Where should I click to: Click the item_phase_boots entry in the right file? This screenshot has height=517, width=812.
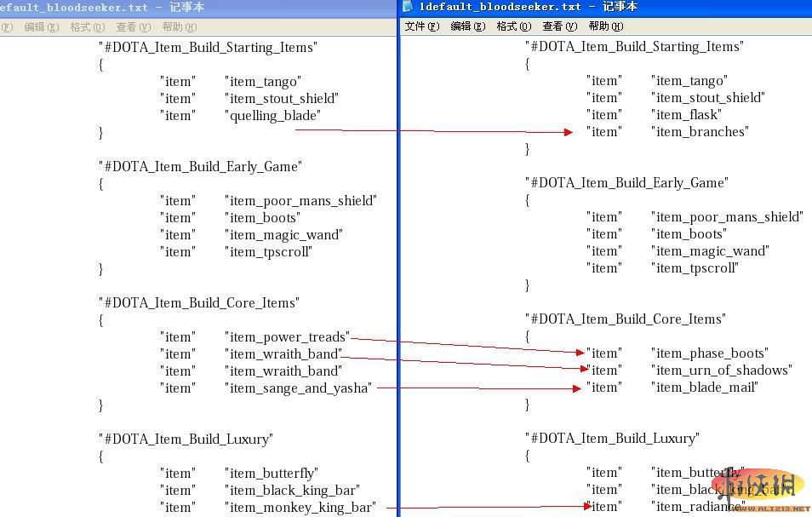[x=709, y=353]
